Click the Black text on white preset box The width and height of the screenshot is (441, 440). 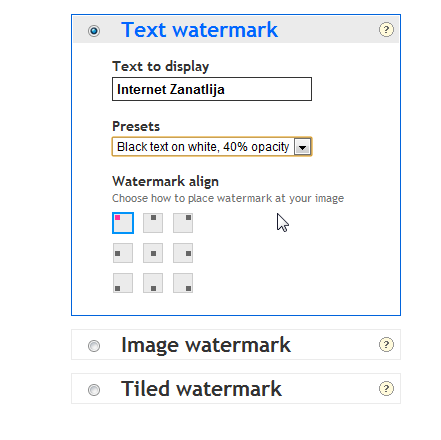point(212,147)
